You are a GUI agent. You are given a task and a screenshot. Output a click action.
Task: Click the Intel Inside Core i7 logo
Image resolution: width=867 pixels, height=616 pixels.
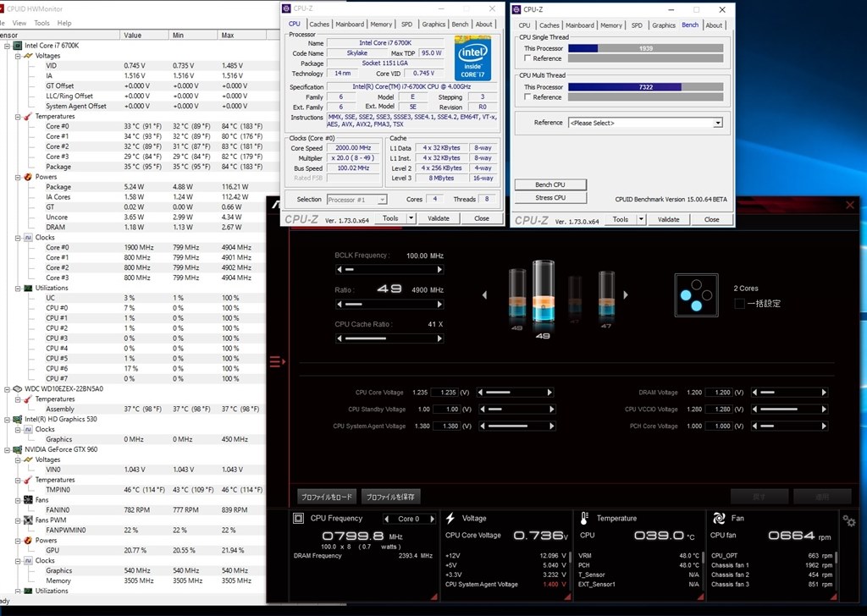tap(472, 58)
